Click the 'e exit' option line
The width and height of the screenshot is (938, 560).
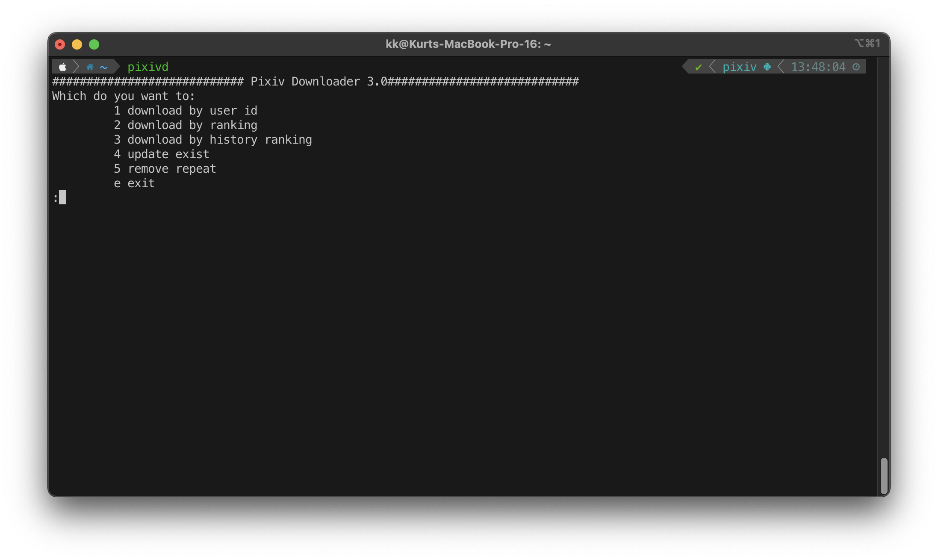tap(134, 183)
